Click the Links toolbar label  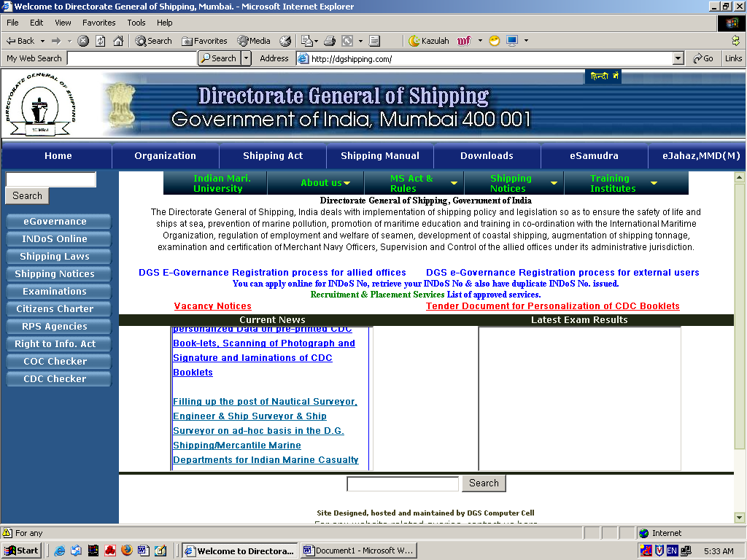733,58
